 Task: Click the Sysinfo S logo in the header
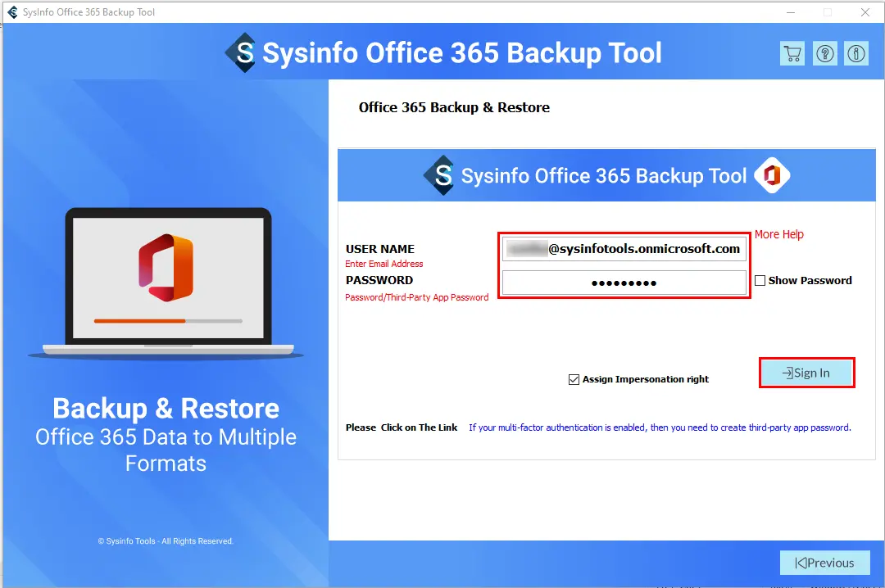[x=243, y=53]
